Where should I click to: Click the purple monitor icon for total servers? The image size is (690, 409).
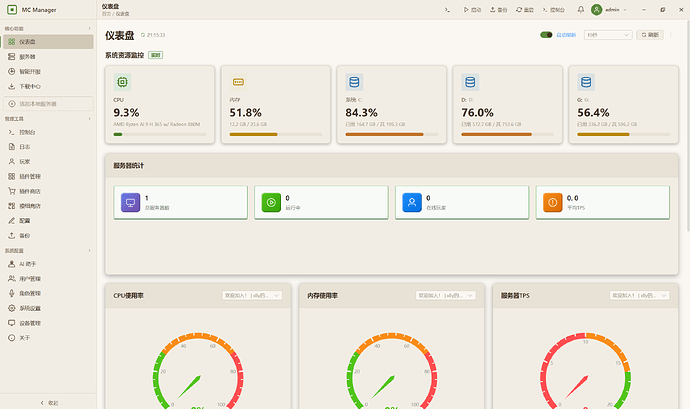coord(130,203)
